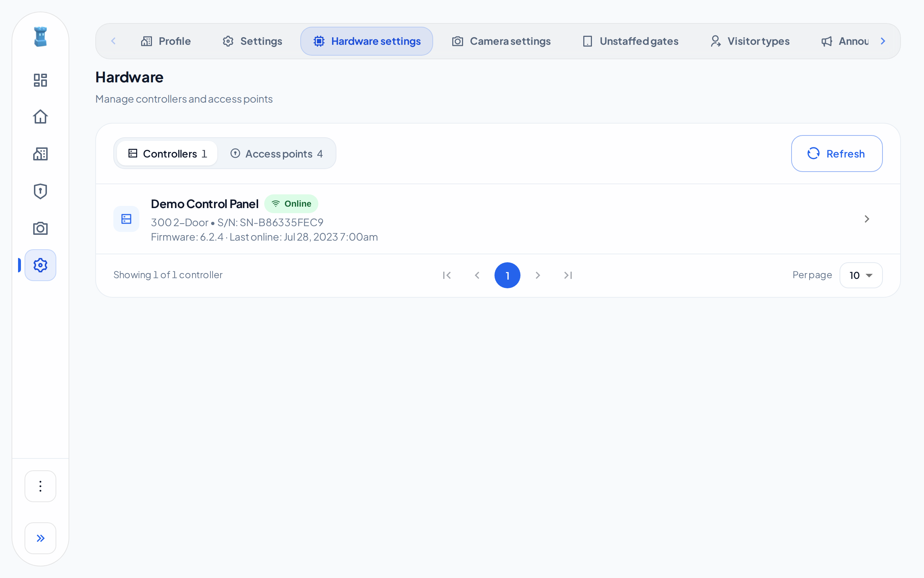The height and width of the screenshot is (578, 924).
Task: Open the dashboard grid icon in sidebar
Action: pyautogui.click(x=40, y=80)
